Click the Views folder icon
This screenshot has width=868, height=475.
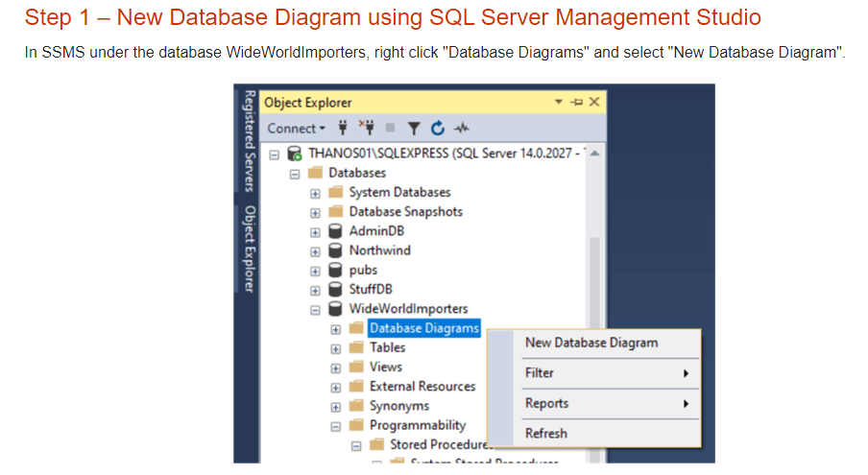click(x=356, y=367)
